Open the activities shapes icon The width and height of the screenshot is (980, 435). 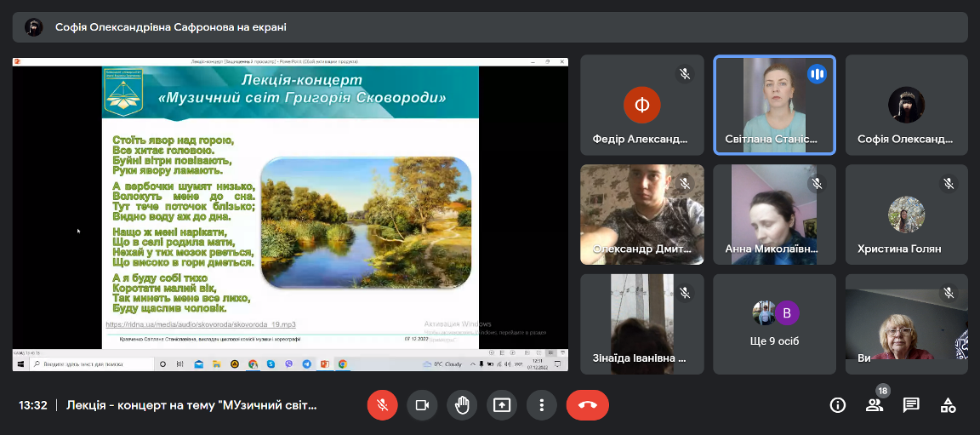coord(948,405)
